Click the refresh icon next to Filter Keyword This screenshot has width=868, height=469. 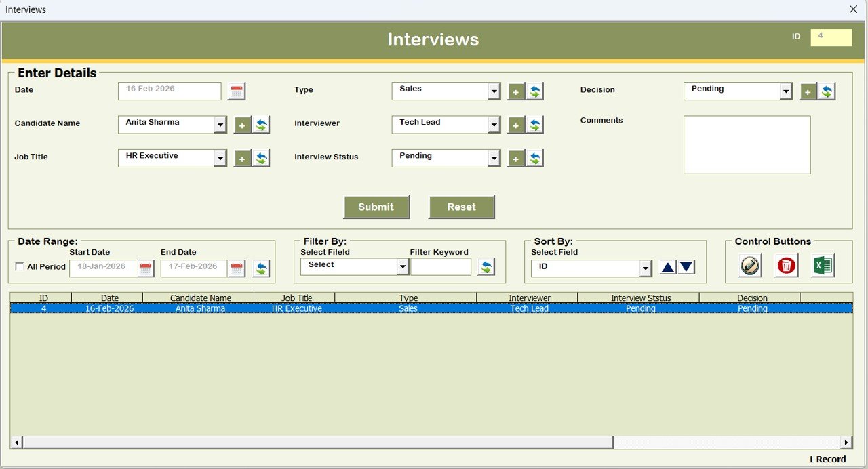click(486, 266)
